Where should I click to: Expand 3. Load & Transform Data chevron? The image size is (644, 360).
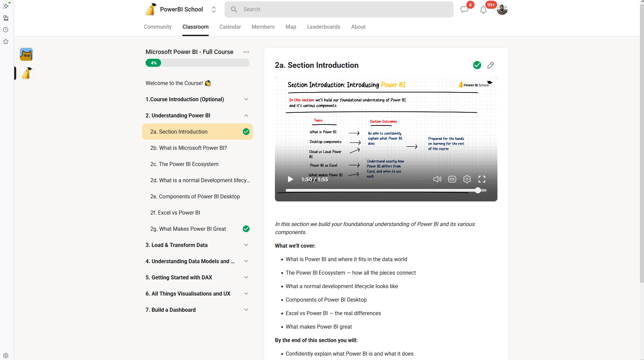pos(246,245)
